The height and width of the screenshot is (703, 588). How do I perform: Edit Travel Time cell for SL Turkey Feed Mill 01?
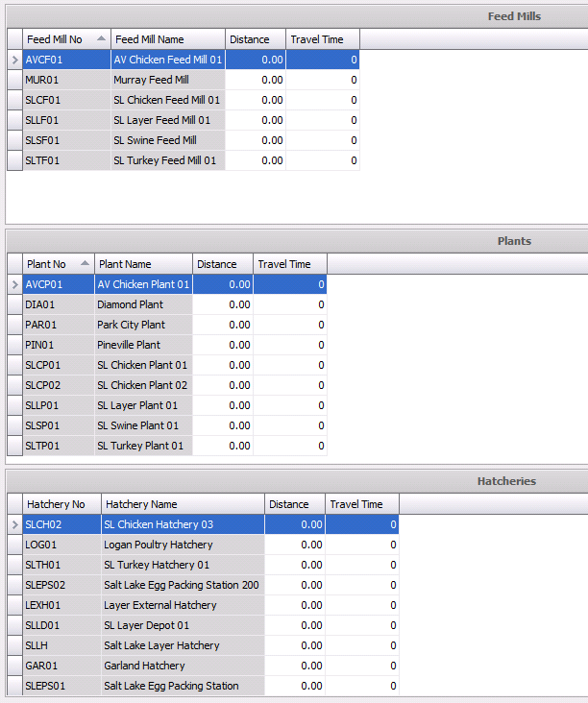click(323, 160)
